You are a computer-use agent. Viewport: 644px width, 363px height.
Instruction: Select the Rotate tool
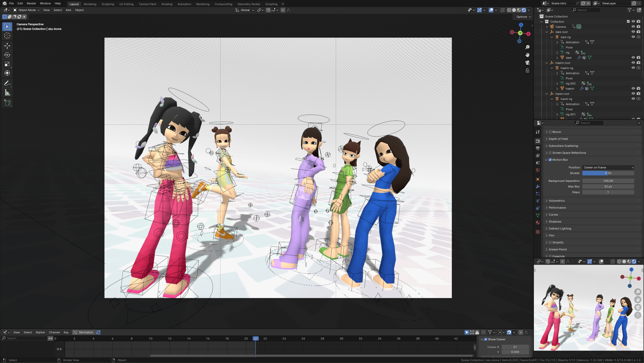[7, 55]
